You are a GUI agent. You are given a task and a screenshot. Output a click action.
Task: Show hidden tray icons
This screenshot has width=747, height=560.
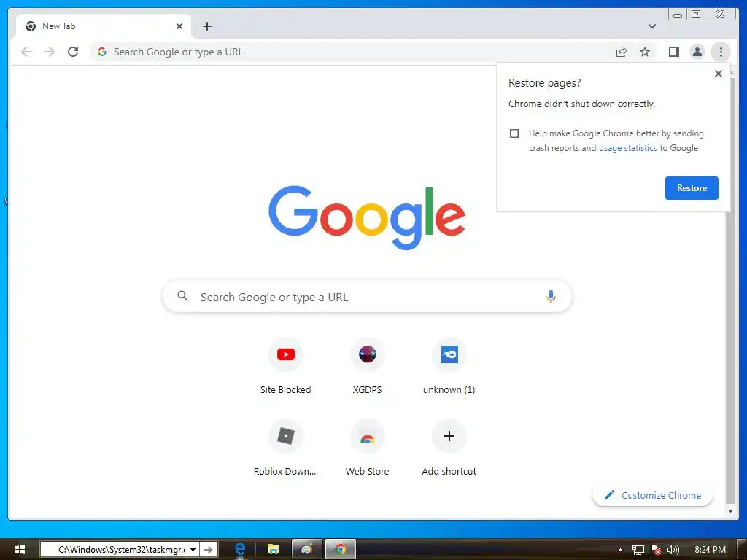(620, 550)
